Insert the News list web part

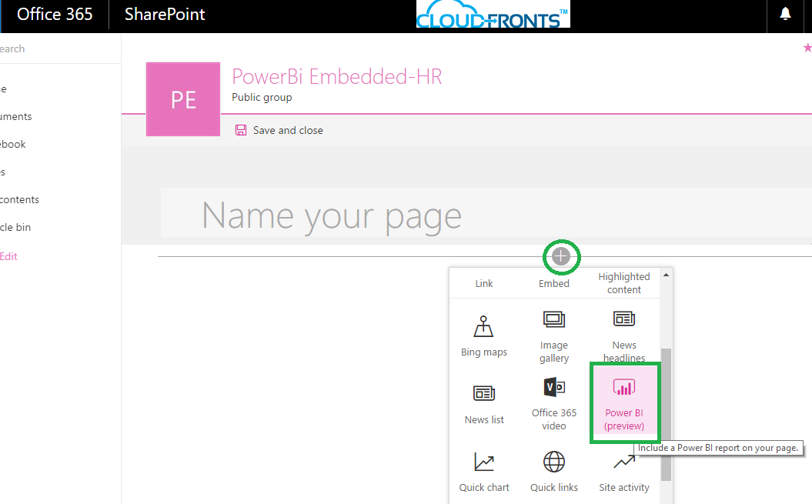(x=483, y=404)
